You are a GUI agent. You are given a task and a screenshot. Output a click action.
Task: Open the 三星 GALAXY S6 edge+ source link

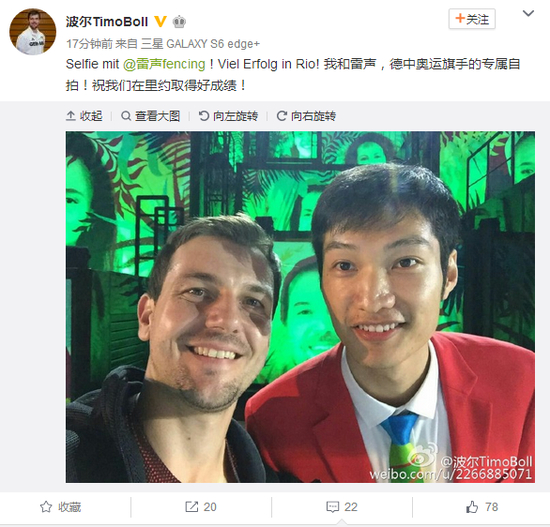point(200,44)
